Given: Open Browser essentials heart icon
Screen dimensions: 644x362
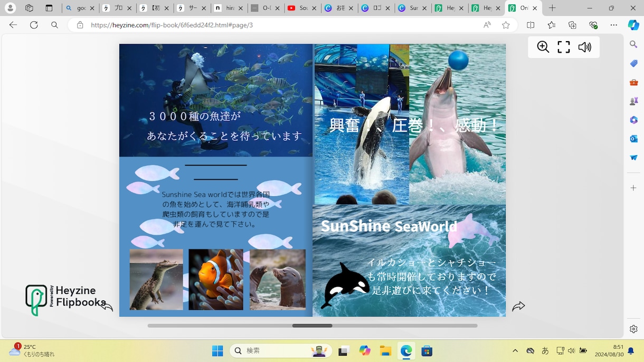Looking at the screenshot, I should (x=593, y=25).
